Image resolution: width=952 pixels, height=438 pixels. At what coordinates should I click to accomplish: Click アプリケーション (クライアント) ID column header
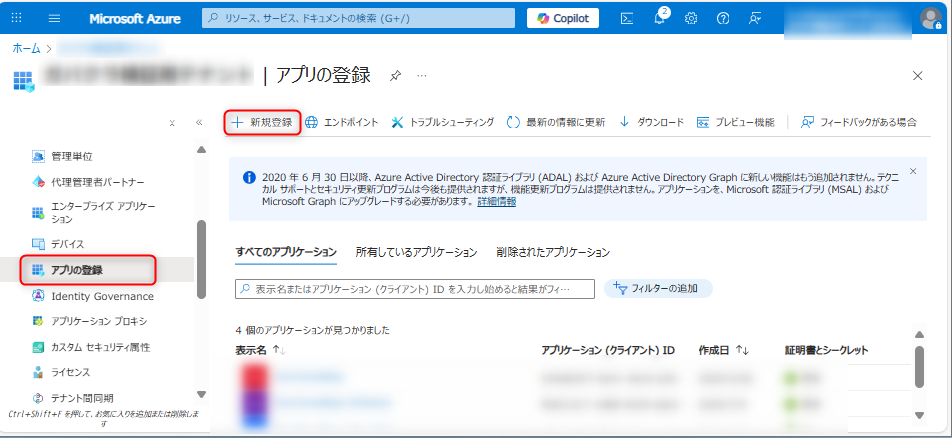[608, 351]
